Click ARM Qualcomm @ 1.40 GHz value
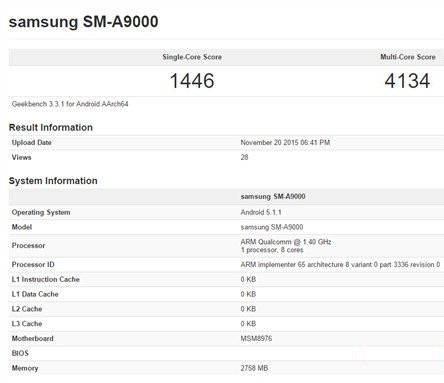The height and width of the screenshot is (383, 444). click(286, 242)
